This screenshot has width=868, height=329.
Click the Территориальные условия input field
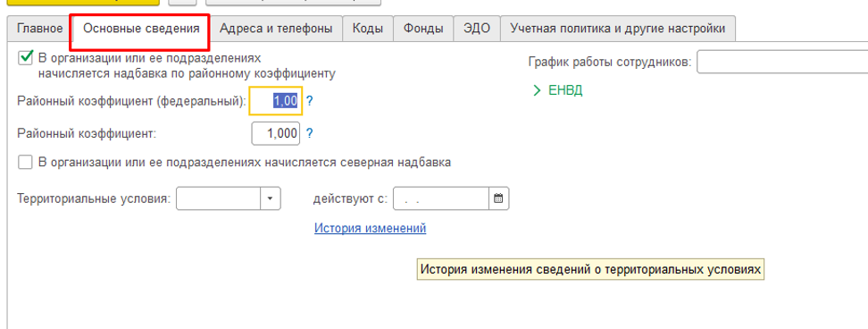(x=218, y=198)
